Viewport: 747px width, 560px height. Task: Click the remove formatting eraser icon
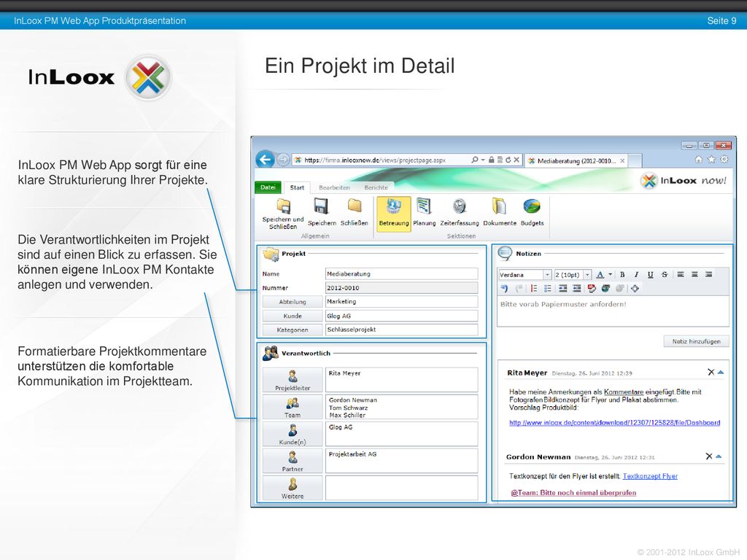click(x=592, y=289)
